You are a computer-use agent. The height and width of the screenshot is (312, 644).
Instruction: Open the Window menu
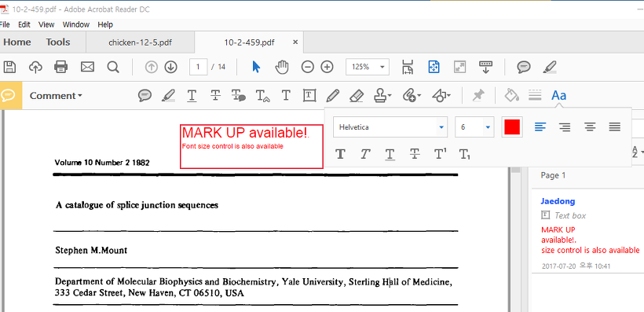pyautogui.click(x=76, y=24)
